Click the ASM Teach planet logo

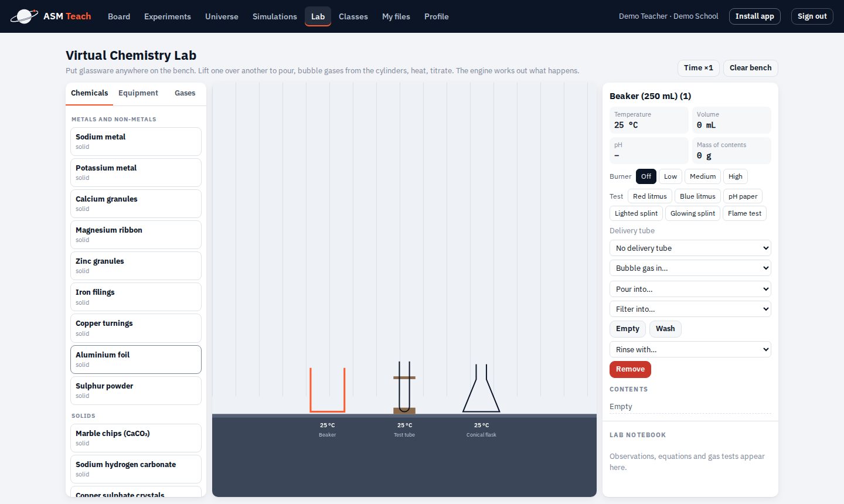(x=24, y=16)
